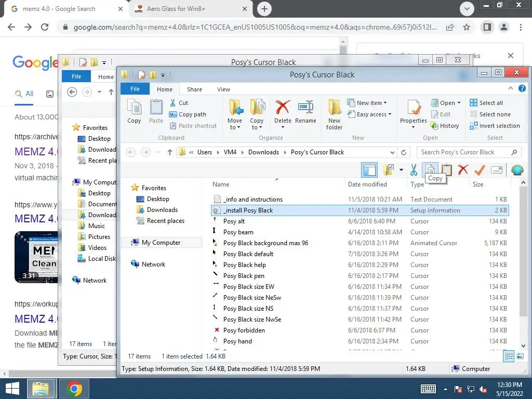Image resolution: width=532 pixels, height=399 pixels.
Task: Click the refresh icon beside address bar
Action: pos(404,152)
